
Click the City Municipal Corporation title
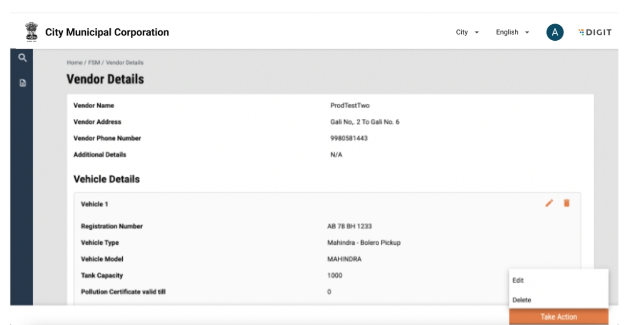(107, 33)
